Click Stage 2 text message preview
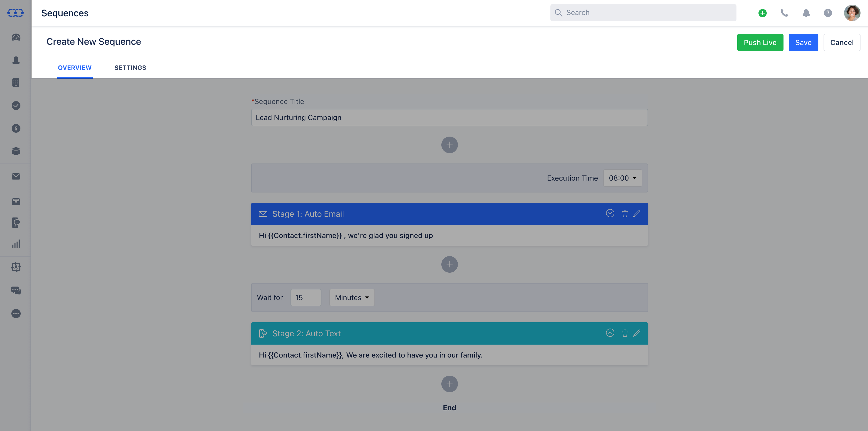Image resolution: width=868 pixels, height=431 pixels. point(370,355)
